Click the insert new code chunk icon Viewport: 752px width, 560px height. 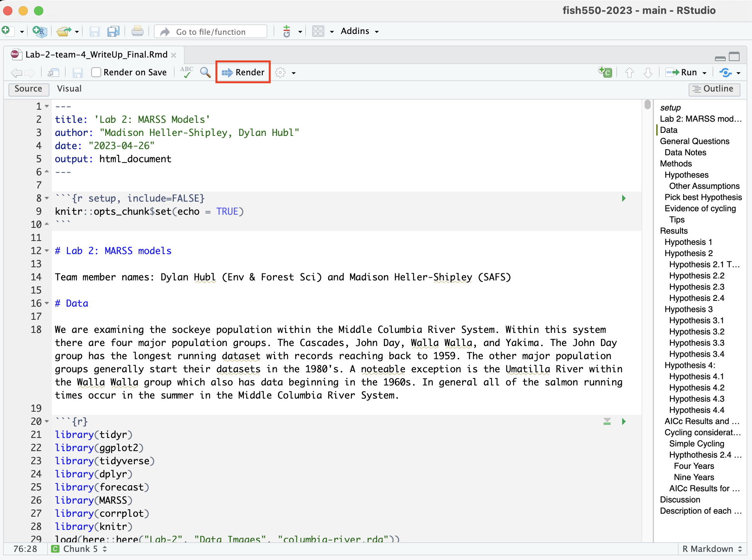pos(605,72)
